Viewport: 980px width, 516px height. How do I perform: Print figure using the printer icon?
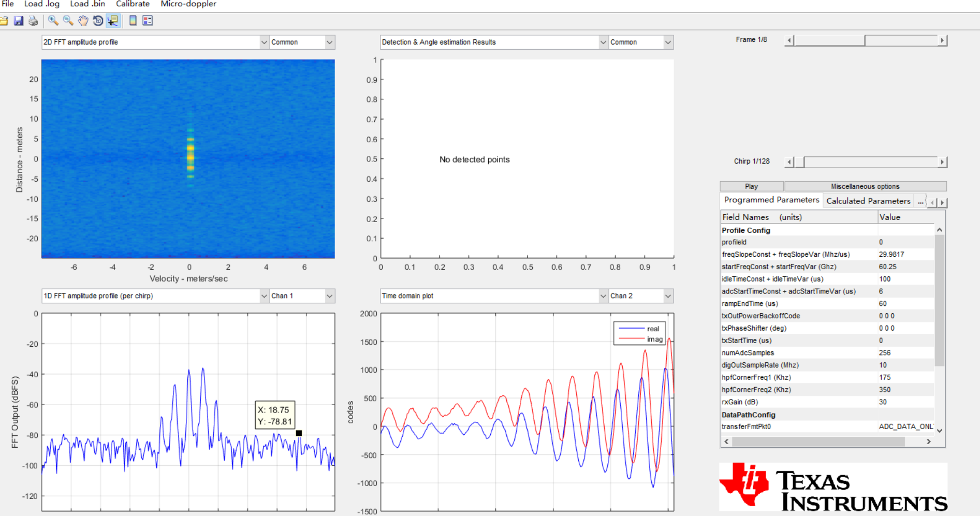tap(33, 21)
